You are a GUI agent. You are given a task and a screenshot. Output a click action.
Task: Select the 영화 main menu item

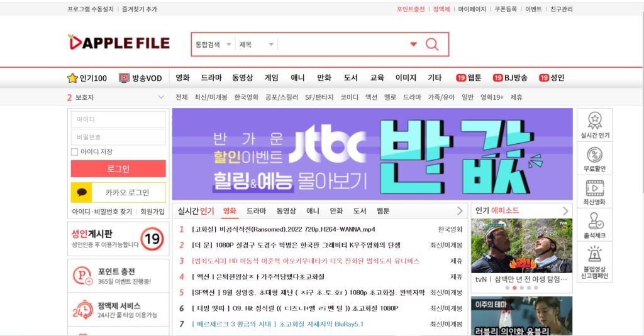182,77
